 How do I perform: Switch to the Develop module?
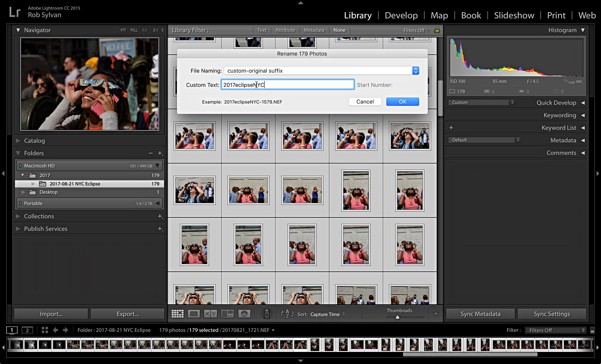[401, 15]
